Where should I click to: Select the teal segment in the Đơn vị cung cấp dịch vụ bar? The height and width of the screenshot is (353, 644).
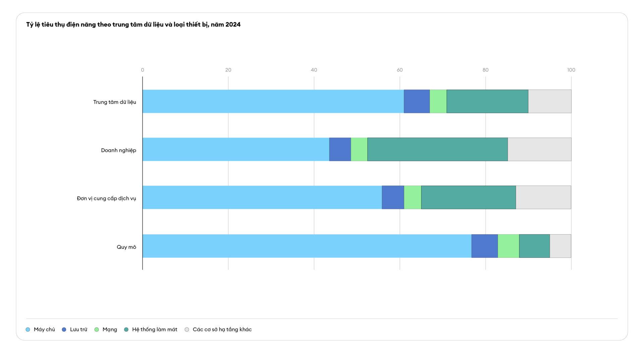(x=468, y=197)
